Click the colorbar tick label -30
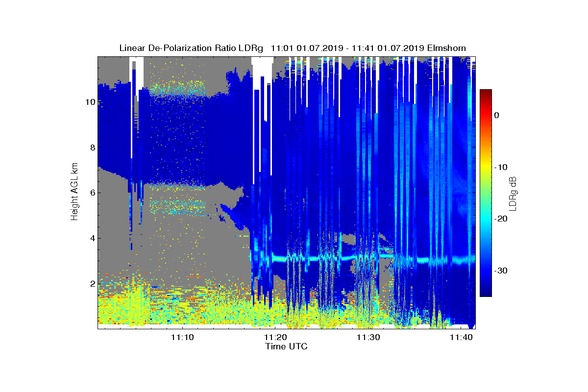The image size is (588, 392). click(501, 271)
